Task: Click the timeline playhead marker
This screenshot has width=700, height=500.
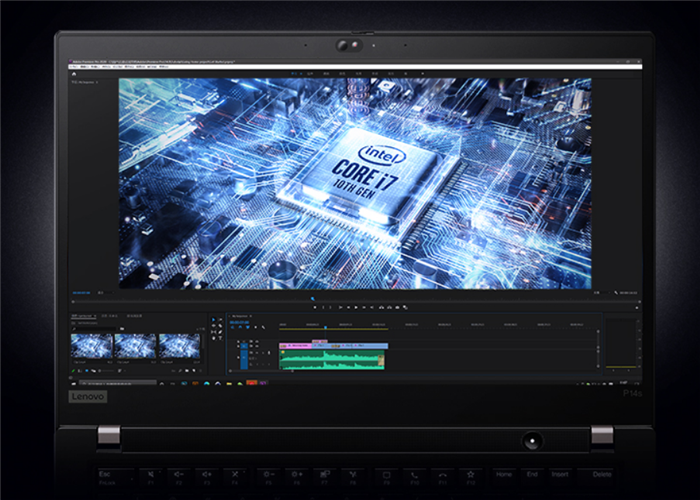Action: [x=325, y=328]
